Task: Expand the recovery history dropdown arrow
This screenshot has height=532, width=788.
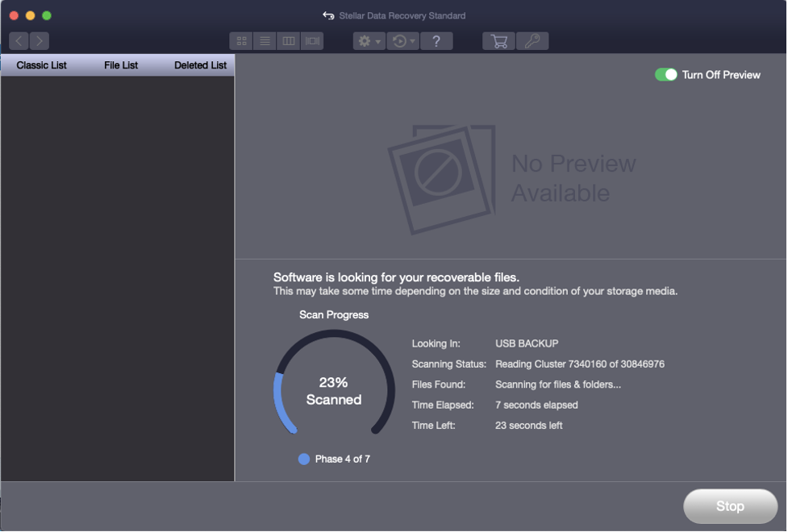Action: [414, 40]
